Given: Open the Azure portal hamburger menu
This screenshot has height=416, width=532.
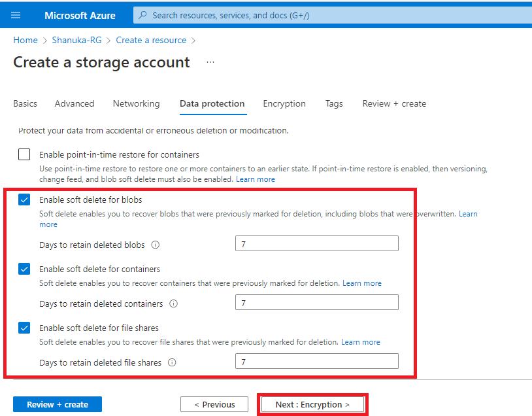Looking at the screenshot, I should pos(16,15).
